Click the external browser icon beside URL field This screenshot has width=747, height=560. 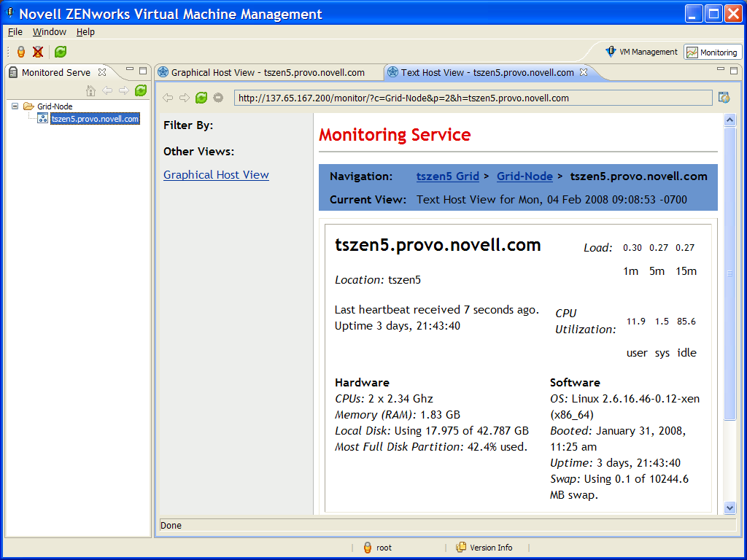tap(724, 98)
